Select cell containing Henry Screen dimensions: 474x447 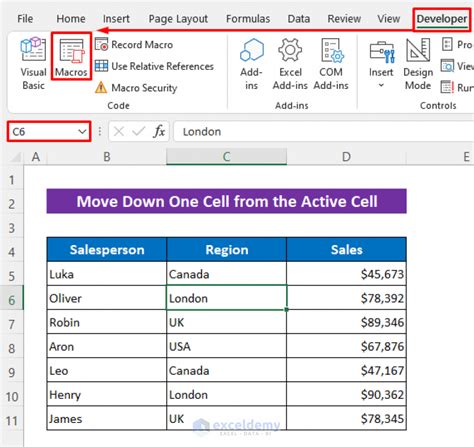107,394
